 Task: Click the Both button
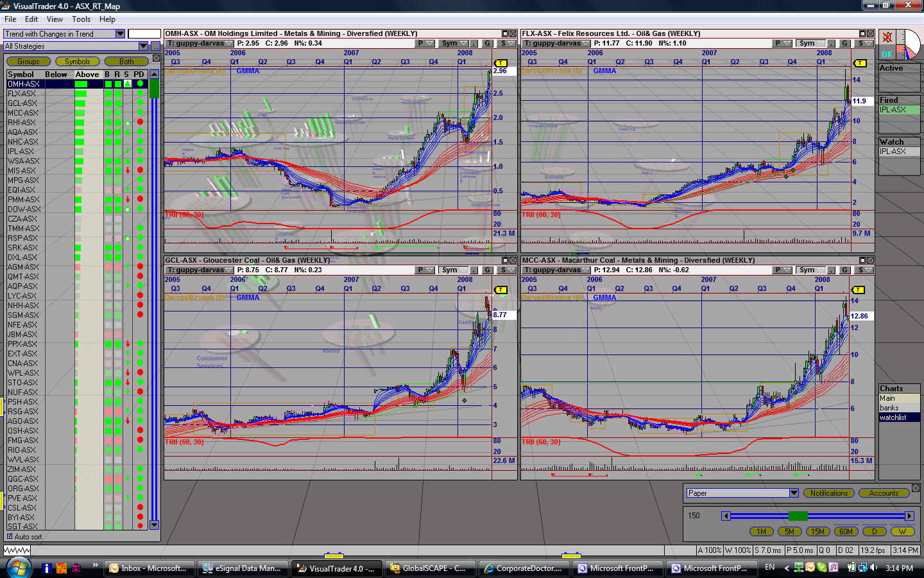pyautogui.click(x=126, y=62)
